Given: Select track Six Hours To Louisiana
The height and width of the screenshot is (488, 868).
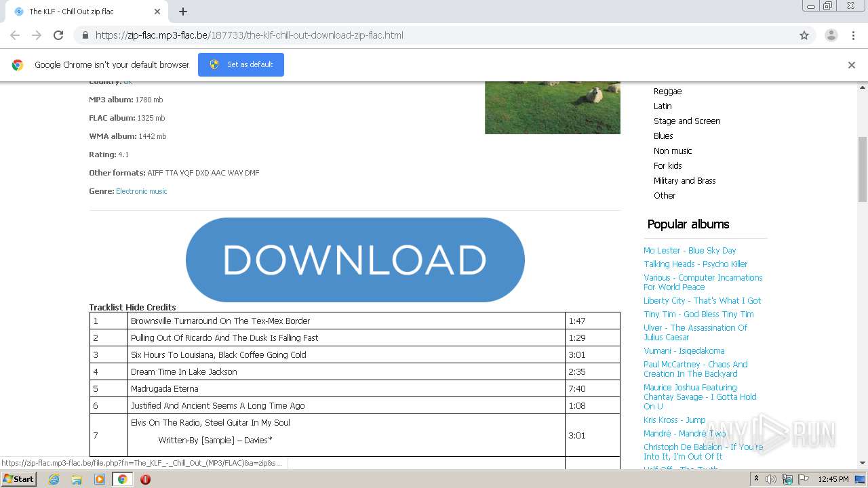Looking at the screenshot, I should tap(218, 354).
